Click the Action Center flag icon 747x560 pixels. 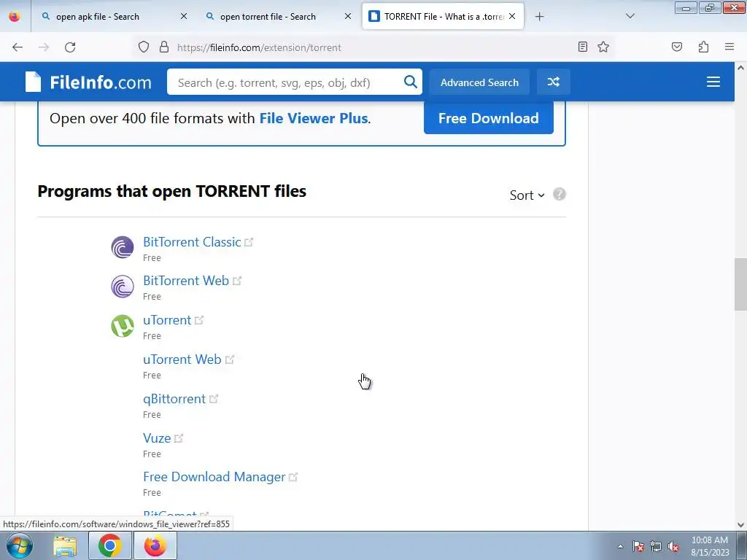pos(638,547)
